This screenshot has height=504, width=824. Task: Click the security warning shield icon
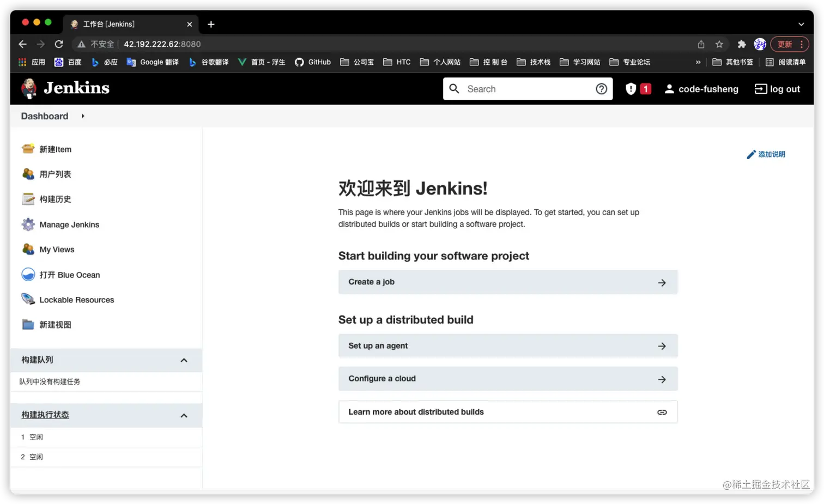click(631, 89)
